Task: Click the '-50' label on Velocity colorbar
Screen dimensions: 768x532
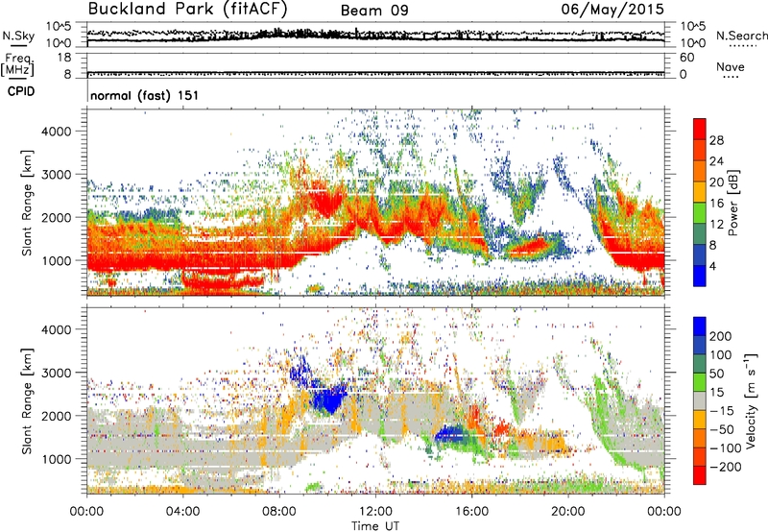Action: tap(722, 429)
